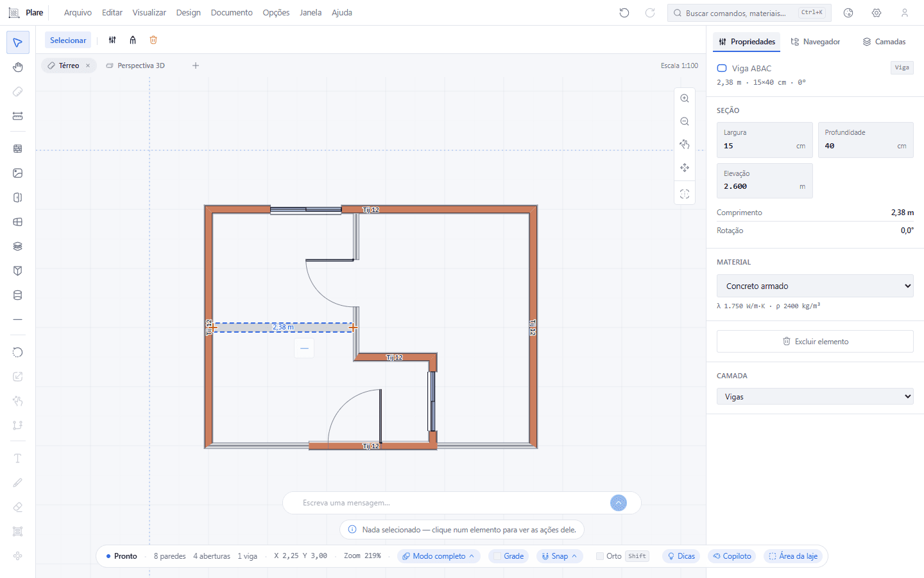Open the Navegador panel tab
Screen dimensions: 924x578
click(x=815, y=42)
